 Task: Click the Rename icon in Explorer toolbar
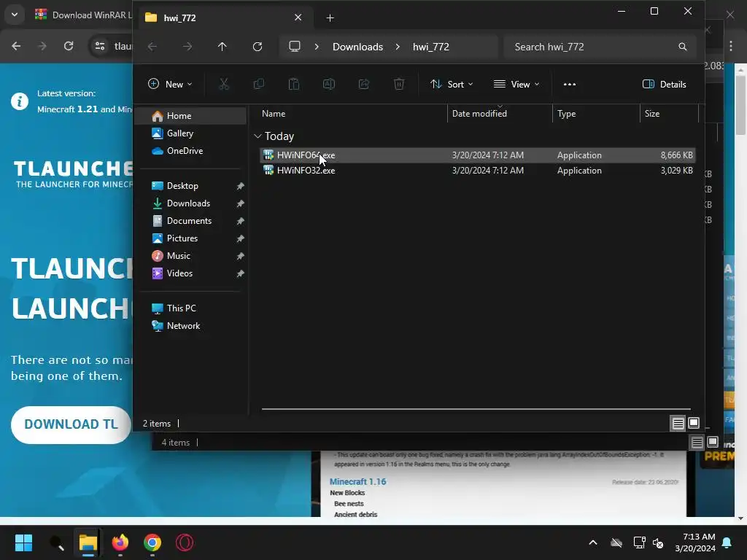(329, 85)
